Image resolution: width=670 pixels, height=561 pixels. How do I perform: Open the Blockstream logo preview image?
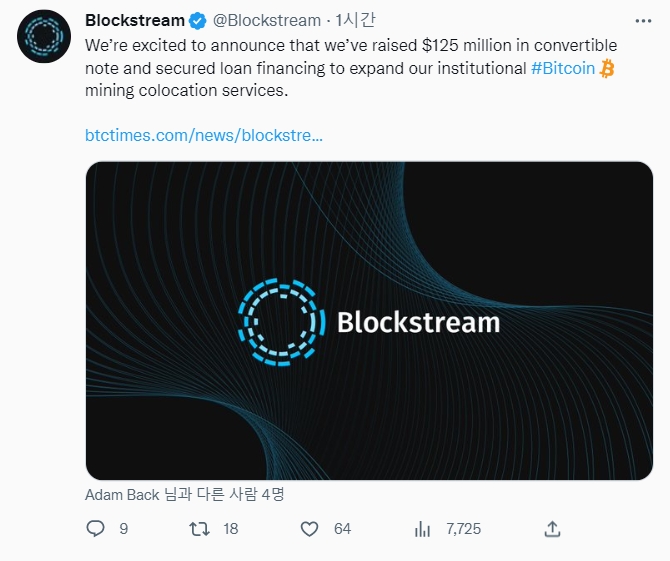(x=369, y=320)
